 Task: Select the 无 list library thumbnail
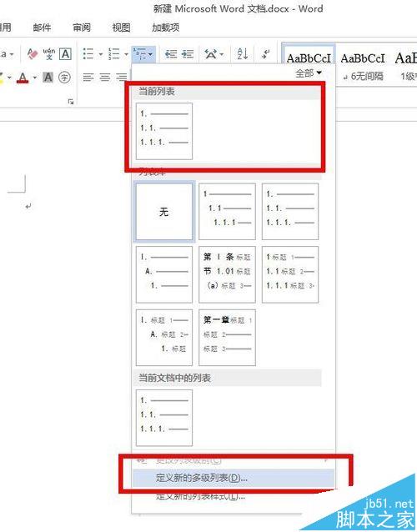point(164,211)
